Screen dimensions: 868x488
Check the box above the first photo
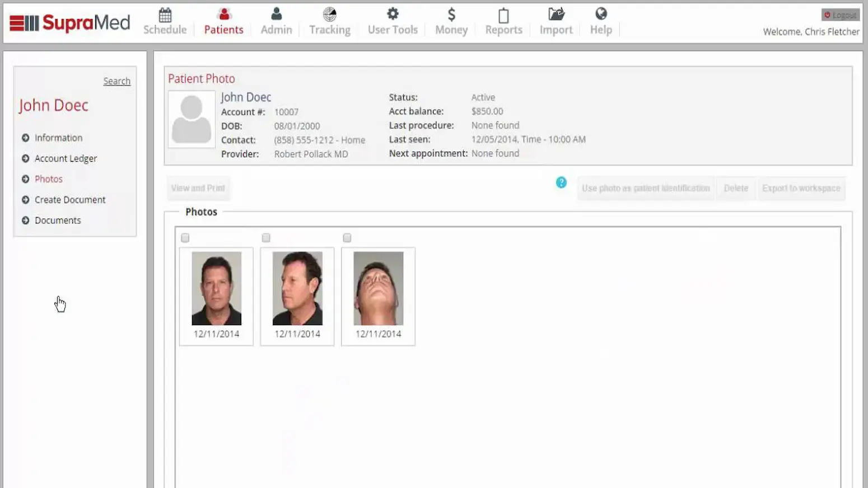point(185,237)
